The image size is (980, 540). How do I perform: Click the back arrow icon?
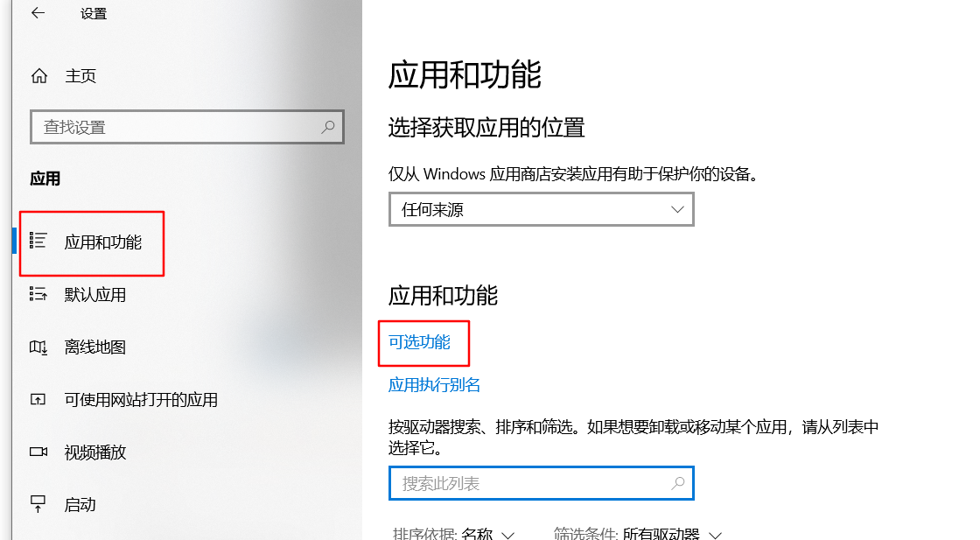point(38,12)
